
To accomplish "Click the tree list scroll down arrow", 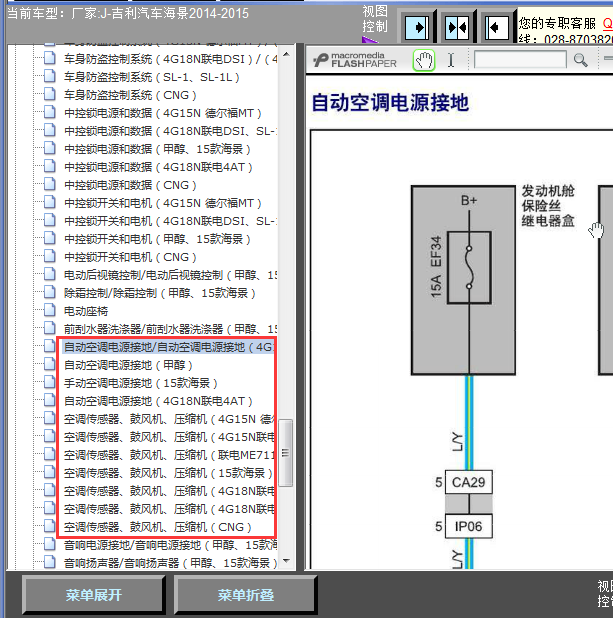I will click(x=287, y=560).
